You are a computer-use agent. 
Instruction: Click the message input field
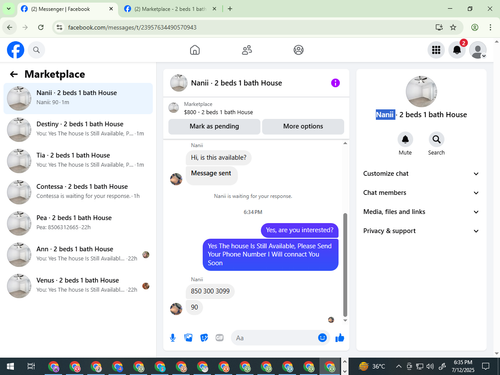click(x=274, y=338)
